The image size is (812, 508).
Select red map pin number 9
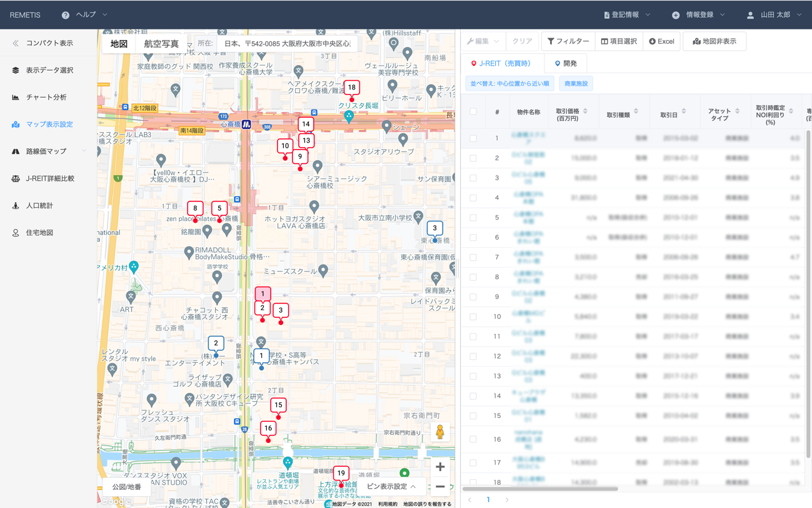pos(300,157)
